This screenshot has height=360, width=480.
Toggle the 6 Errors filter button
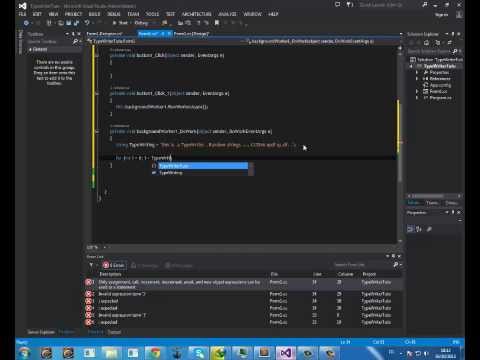click(x=114, y=265)
